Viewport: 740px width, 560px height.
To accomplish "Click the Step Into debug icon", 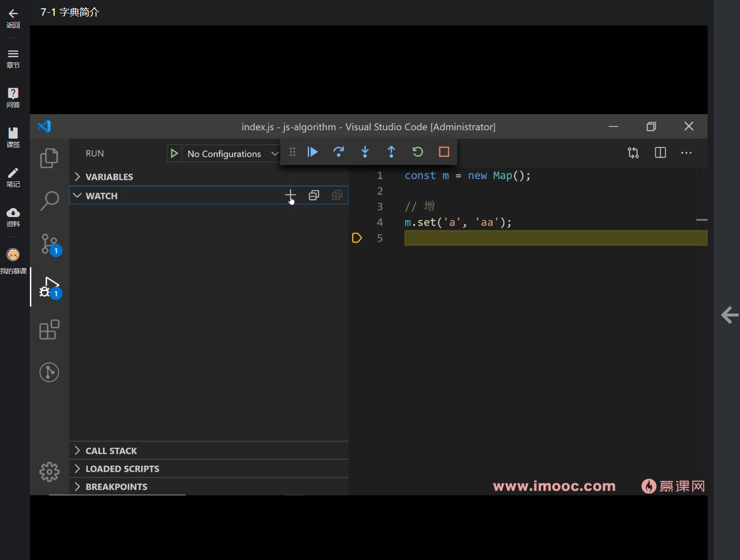I will click(x=365, y=152).
